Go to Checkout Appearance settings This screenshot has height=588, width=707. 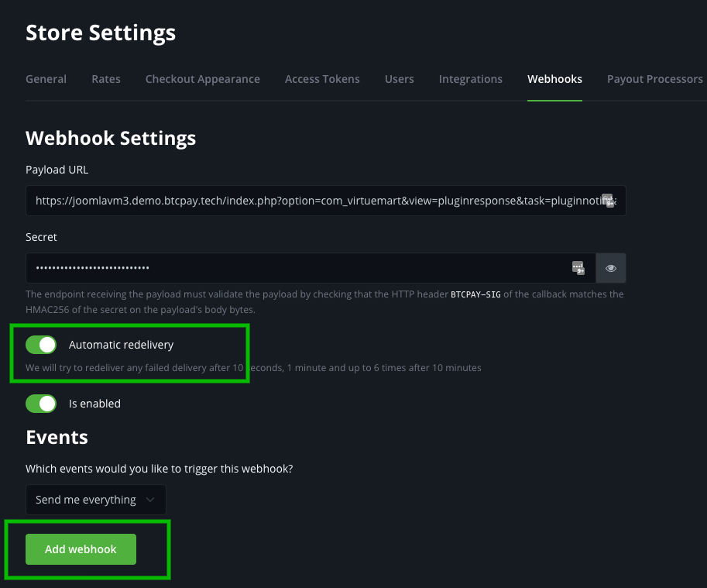pos(202,78)
